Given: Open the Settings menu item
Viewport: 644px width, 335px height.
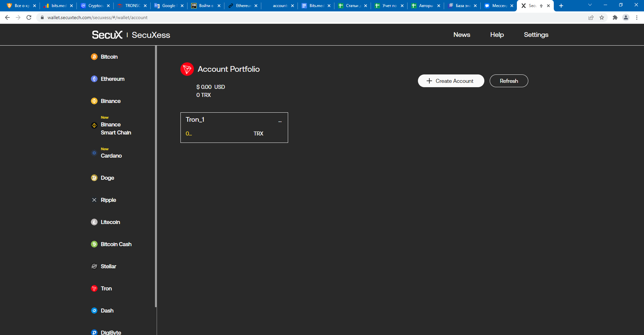Looking at the screenshot, I should pos(536,35).
